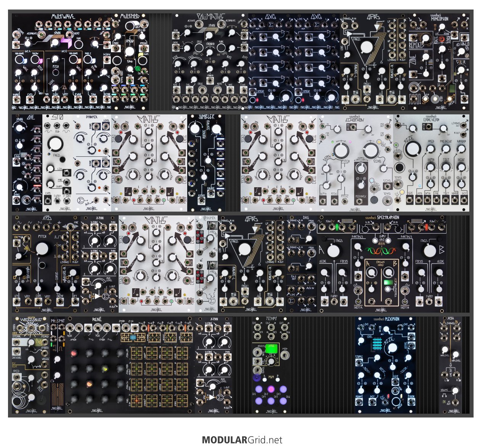The image size is (485, 448).
Task: Click the XPO large PITCH knob
Action: (42, 249)
